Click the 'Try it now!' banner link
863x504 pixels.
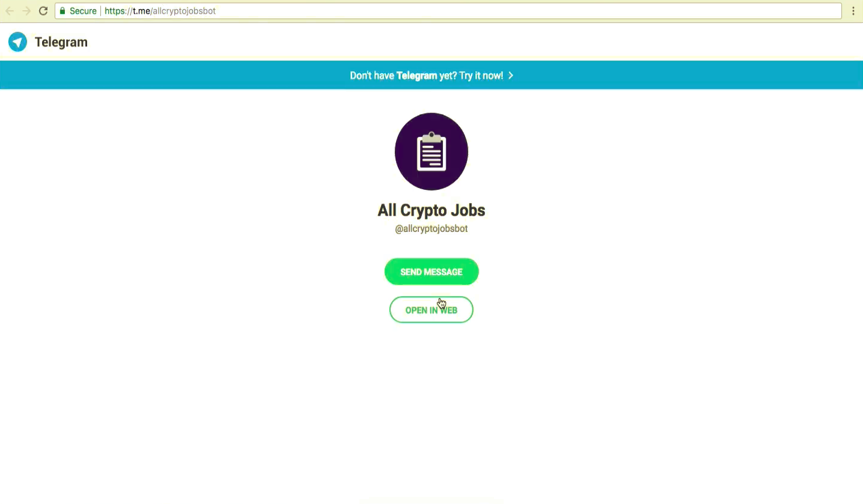480,75
